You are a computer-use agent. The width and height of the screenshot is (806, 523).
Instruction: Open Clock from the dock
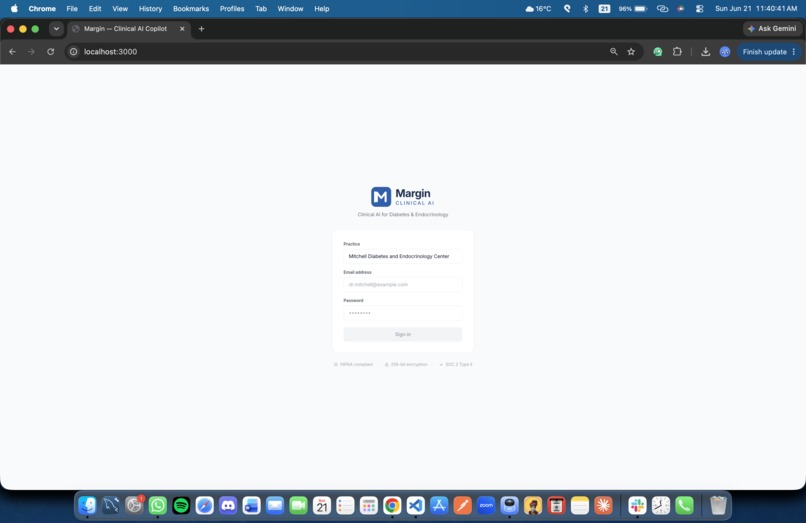click(661, 506)
